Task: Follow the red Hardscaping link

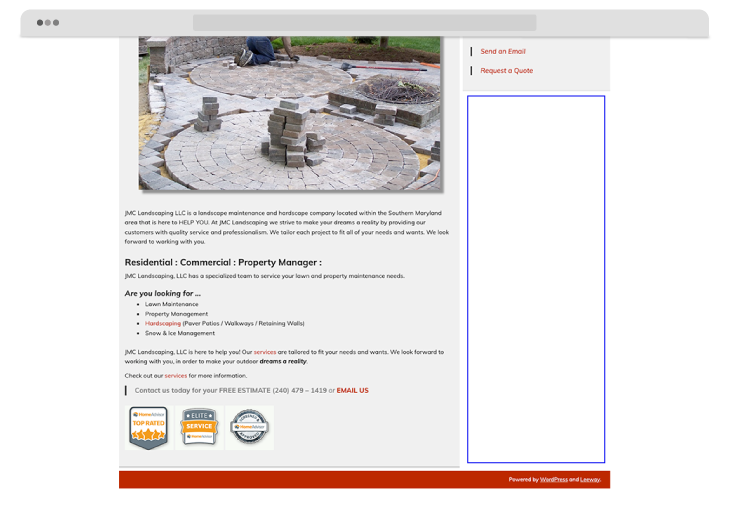Action: [163, 324]
